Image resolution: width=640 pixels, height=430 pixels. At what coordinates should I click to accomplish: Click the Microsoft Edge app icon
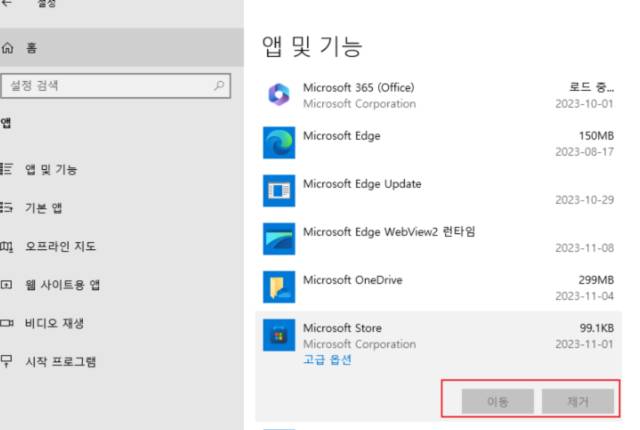click(x=277, y=142)
